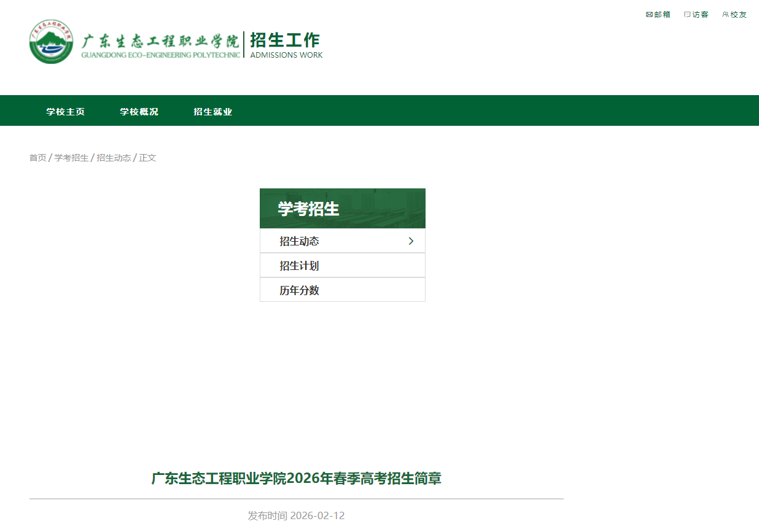Click the 首页 breadcrumb link
This screenshot has width=759, height=532.
(37, 158)
